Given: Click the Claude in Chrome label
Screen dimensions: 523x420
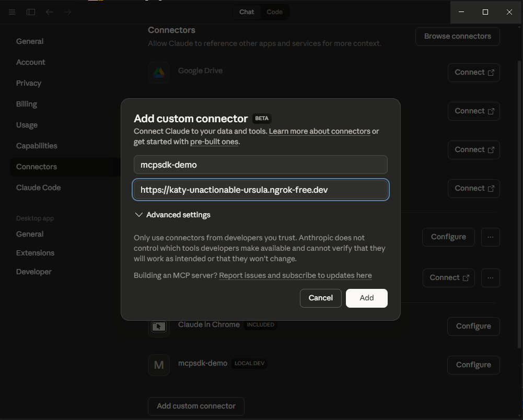Looking at the screenshot, I should [209, 324].
